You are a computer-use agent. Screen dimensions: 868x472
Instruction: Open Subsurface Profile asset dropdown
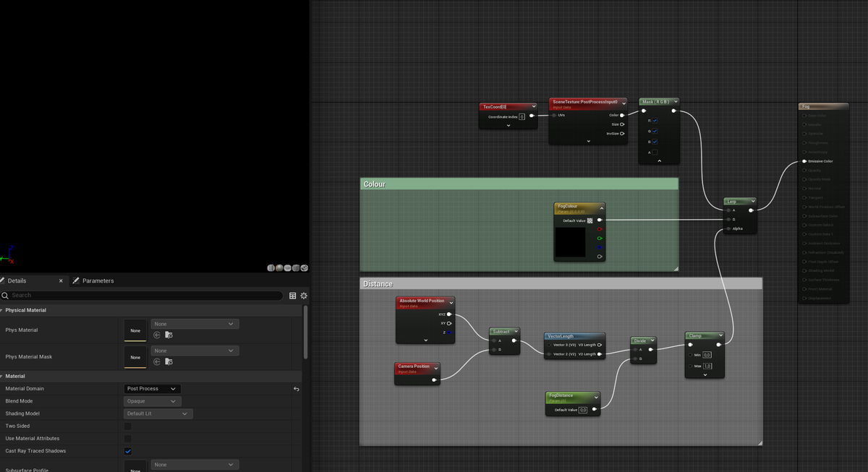pyautogui.click(x=195, y=465)
